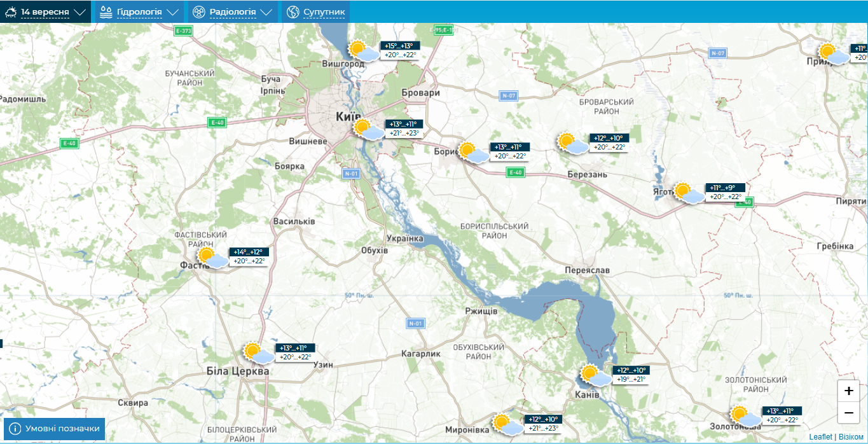868x444 pixels.
Task: Select the Boryspil weather icon
Action: tap(473, 153)
